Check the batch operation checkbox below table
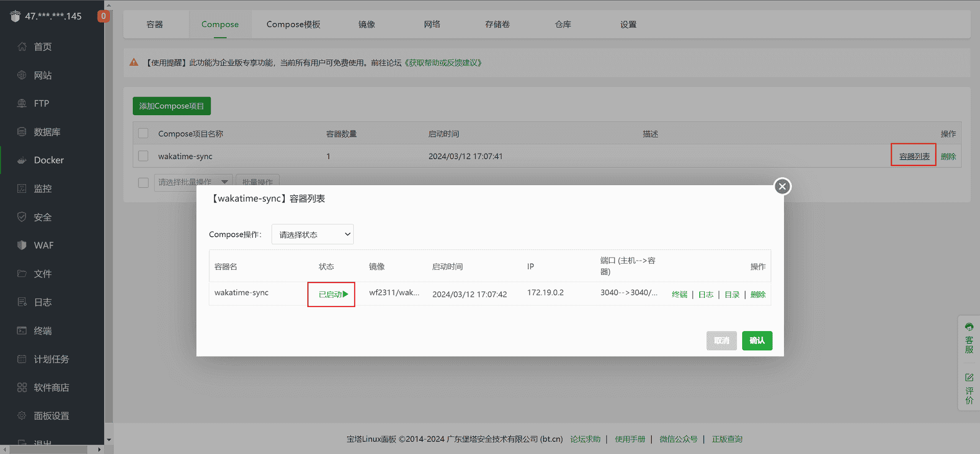Screen dimensions: 980x454 (143, 183)
